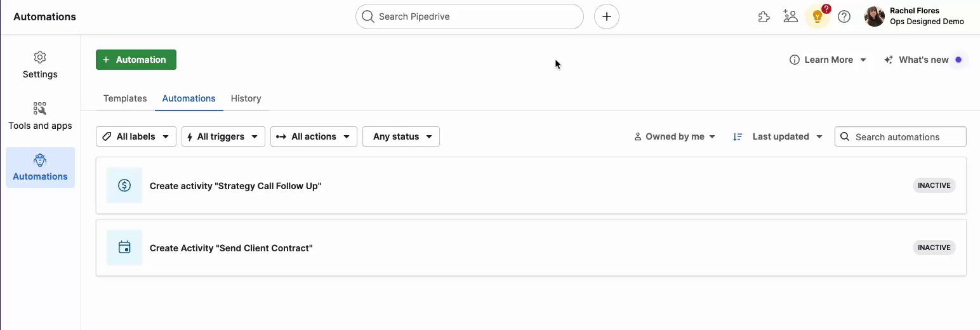This screenshot has width=980, height=330.
Task: Click calendar icon of Send Client Contract
Action: [x=124, y=247]
